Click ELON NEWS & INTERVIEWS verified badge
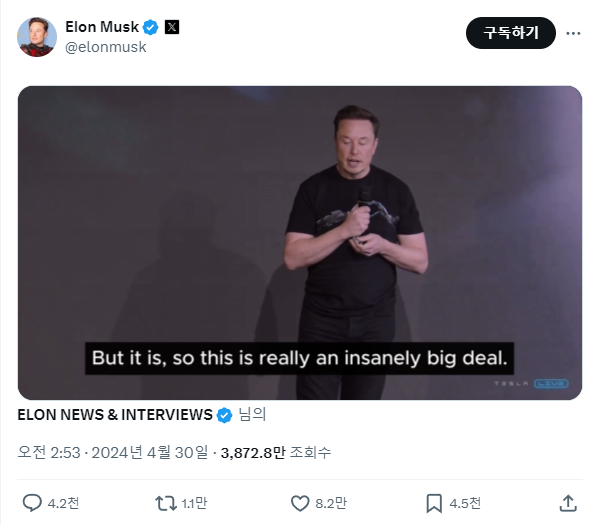 point(224,415)
